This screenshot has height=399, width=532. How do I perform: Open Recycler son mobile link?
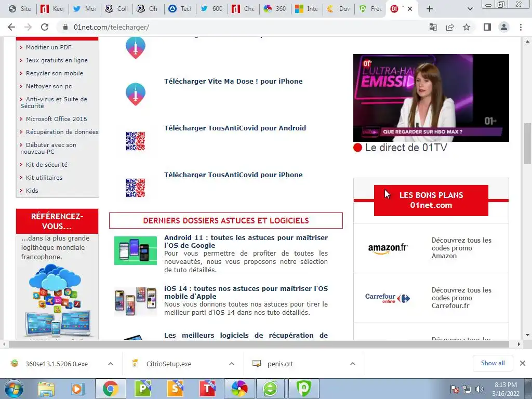54,73
